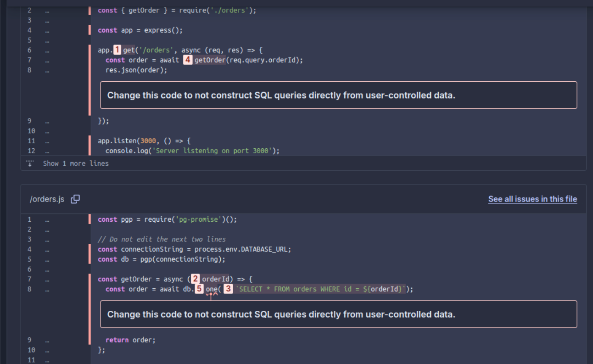The height and width of the screenshot is (364, 593).
Task: Select flow marker 5 beside the one method
Action: 199,289
